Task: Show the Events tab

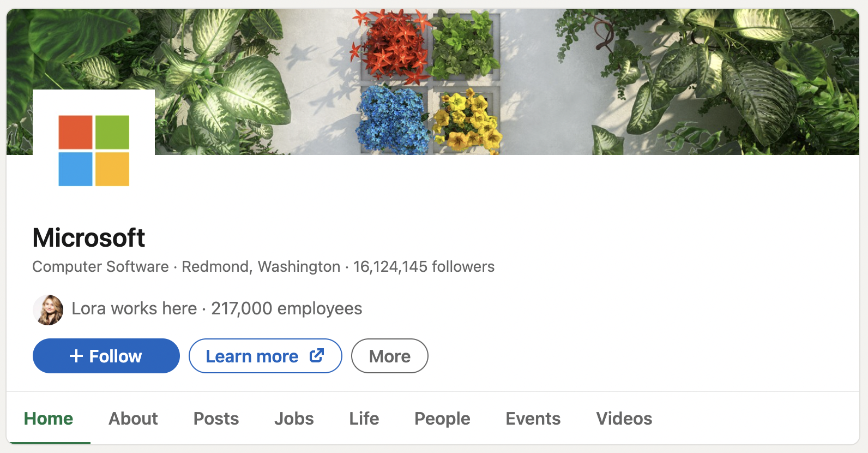Action: point(533,419)
